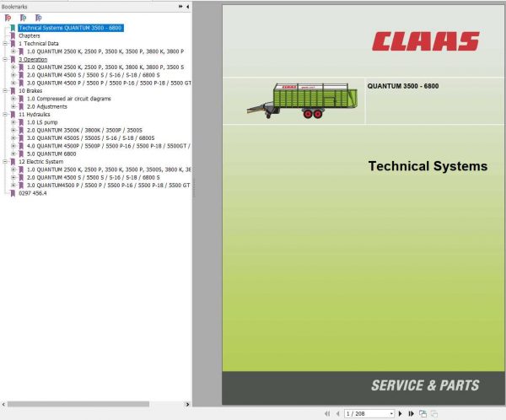This screenshot has height=420, width=506.
Task: Click the bookmark icon beside '1.0 LS pump'
Action: coord(21,122)
